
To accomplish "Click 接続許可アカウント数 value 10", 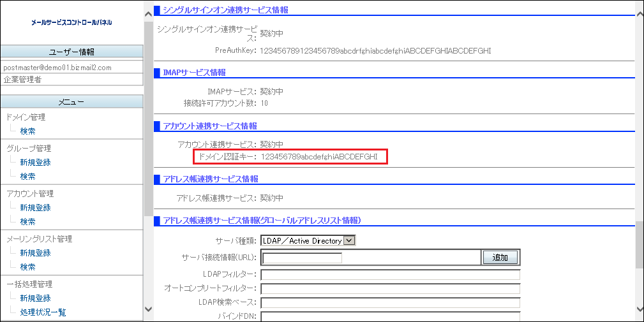I will pyautogui.click(x=264, y=103).
